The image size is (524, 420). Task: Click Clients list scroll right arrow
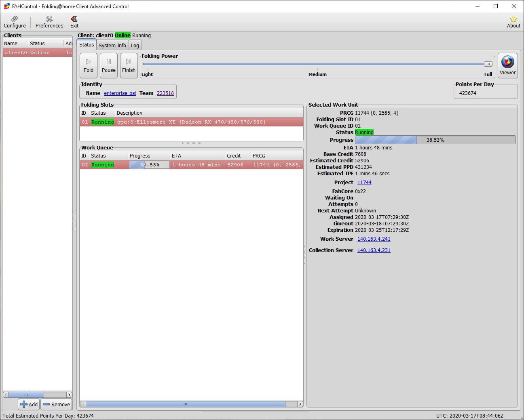click(69, 395)
